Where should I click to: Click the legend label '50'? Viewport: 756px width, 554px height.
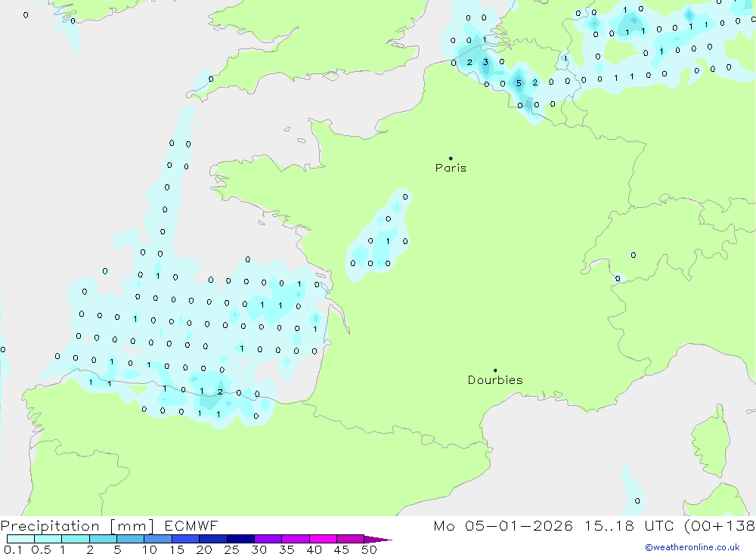coord(369,549)
